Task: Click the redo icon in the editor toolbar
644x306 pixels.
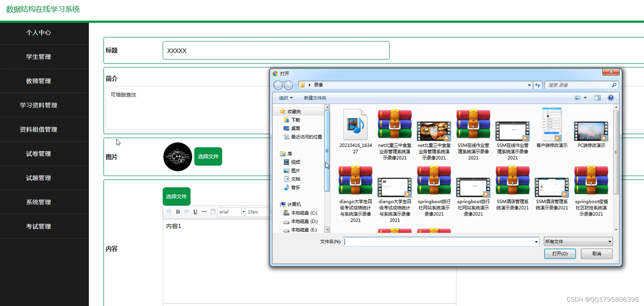Action: point(186,212)
